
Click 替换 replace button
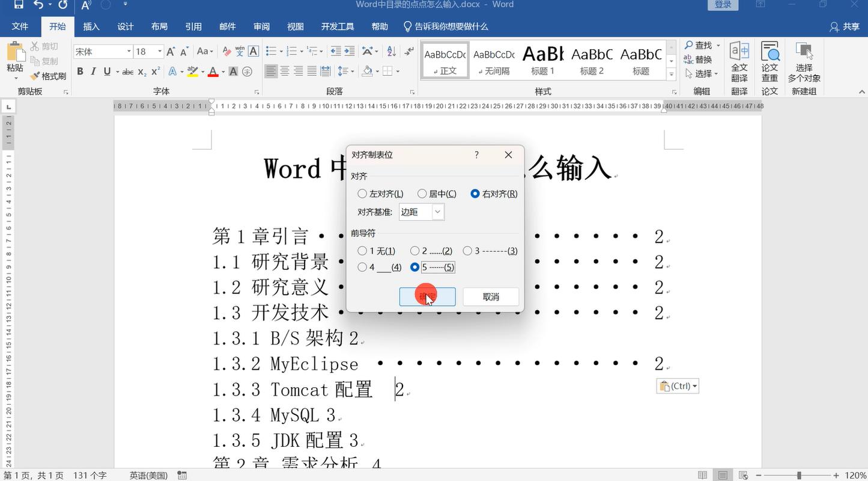pyautogui.click(x=698, y=60)
